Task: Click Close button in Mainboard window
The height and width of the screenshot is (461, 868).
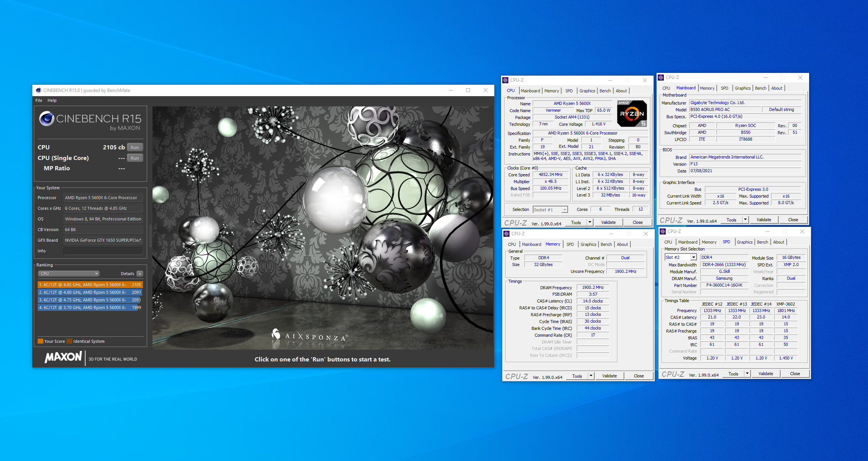Action: tap(793, 220)
